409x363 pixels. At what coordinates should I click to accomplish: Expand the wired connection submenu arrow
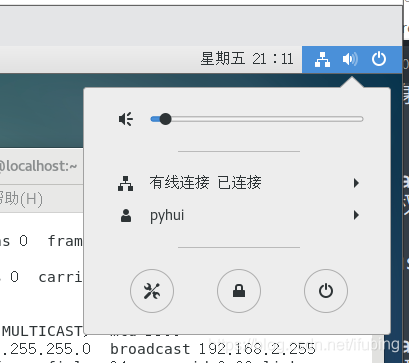click(356, 183)
